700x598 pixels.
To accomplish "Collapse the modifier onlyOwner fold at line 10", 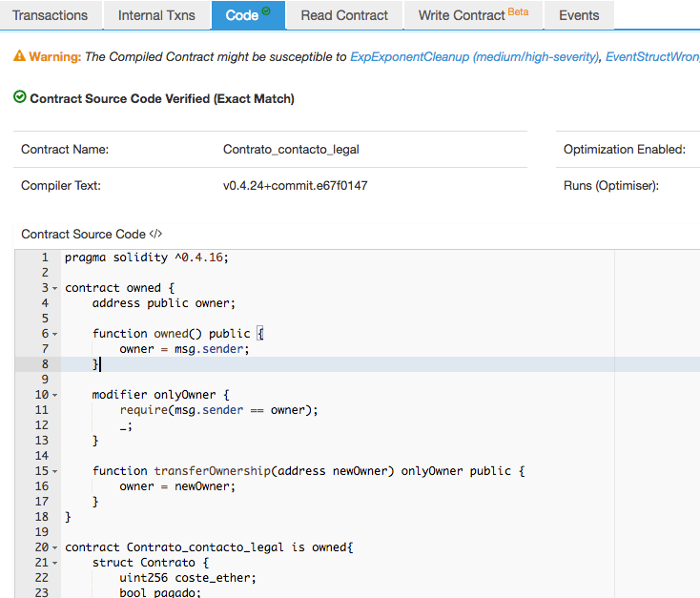I will pos(54,395).
